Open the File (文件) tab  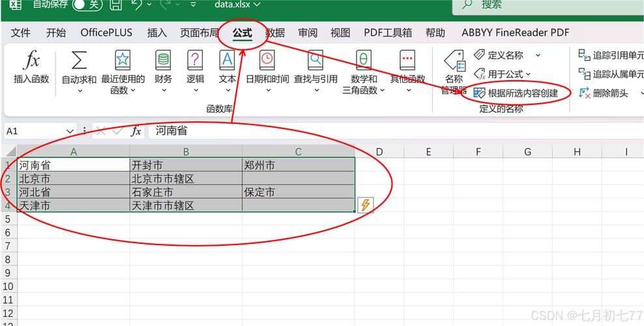point(21,33)
